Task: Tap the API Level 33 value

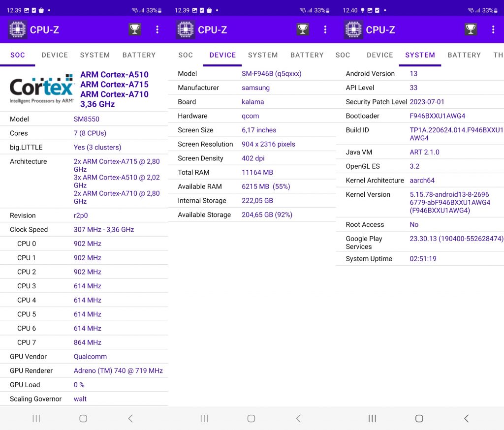Action: [413, 88]
